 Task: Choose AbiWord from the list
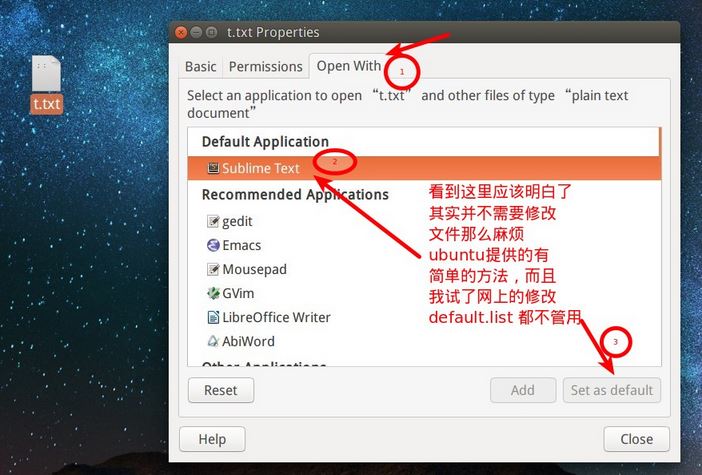click(248, 342)
